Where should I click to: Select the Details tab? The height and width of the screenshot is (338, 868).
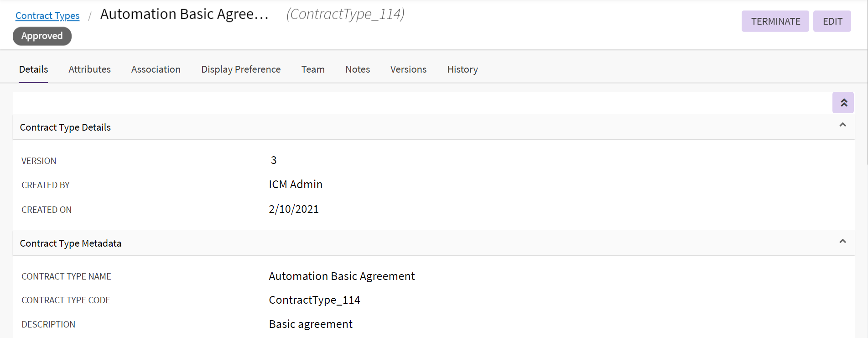(x=33, y=69)
